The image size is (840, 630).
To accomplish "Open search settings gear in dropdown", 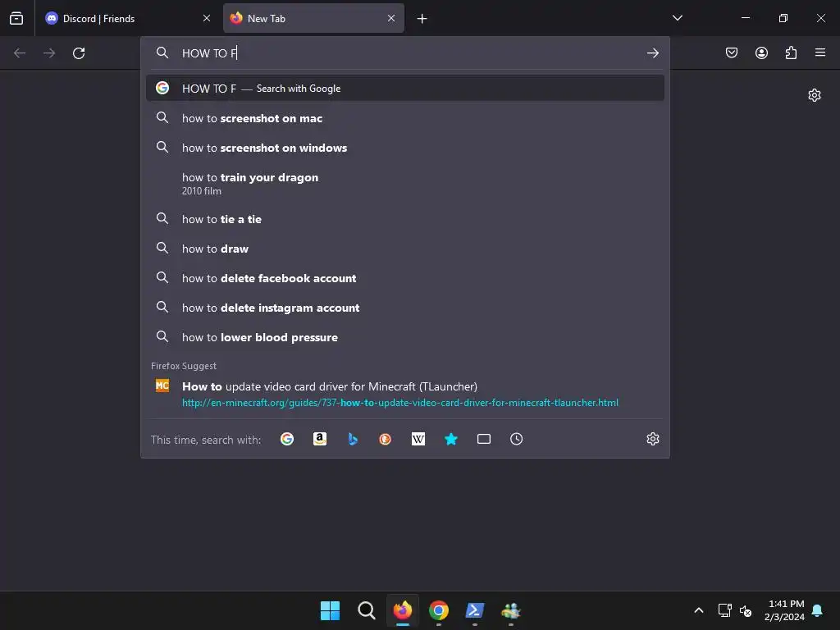I will coord(652,439).
